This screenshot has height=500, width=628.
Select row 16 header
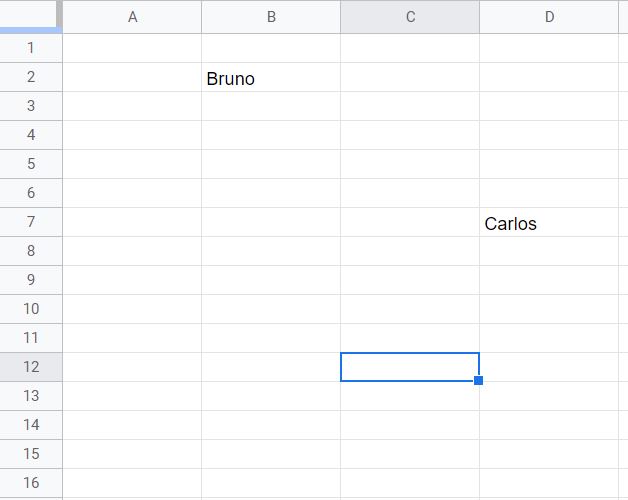pyautogui.click(x=31, y=483)
